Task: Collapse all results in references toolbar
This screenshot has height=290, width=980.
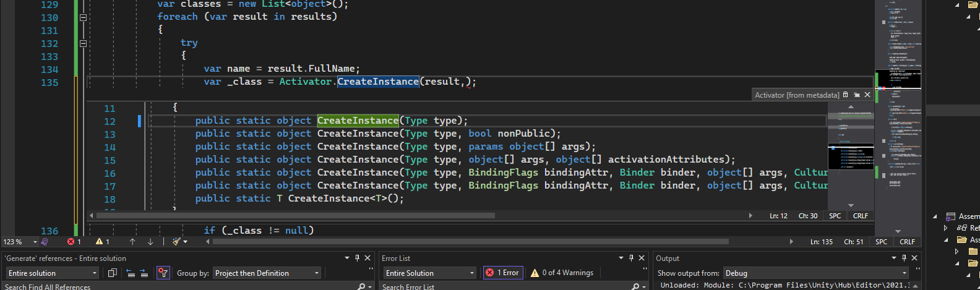Action: click(x=131, y=273)
